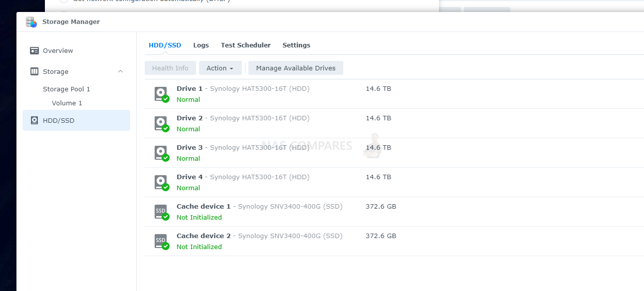Click the hard drive icon for Drive 4

[161, 183]
